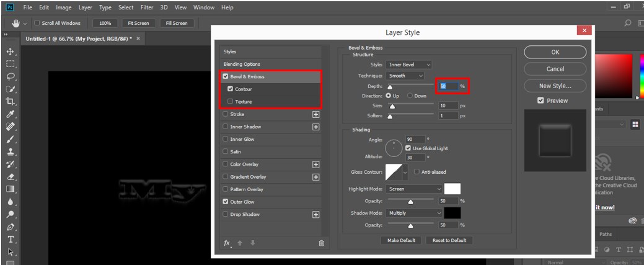Select the Dodge tool
Image resolution: width=644 pixels, height=265 pixels.
tap(11, 214)
